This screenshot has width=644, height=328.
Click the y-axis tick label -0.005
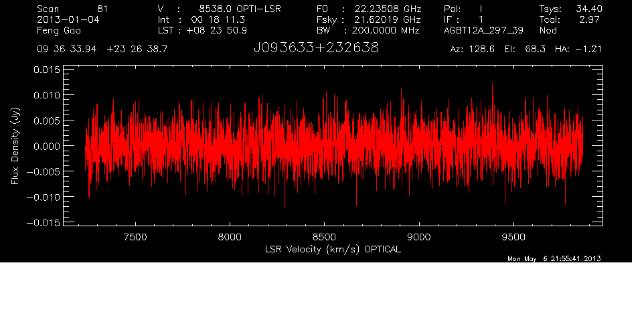point(44,171)
